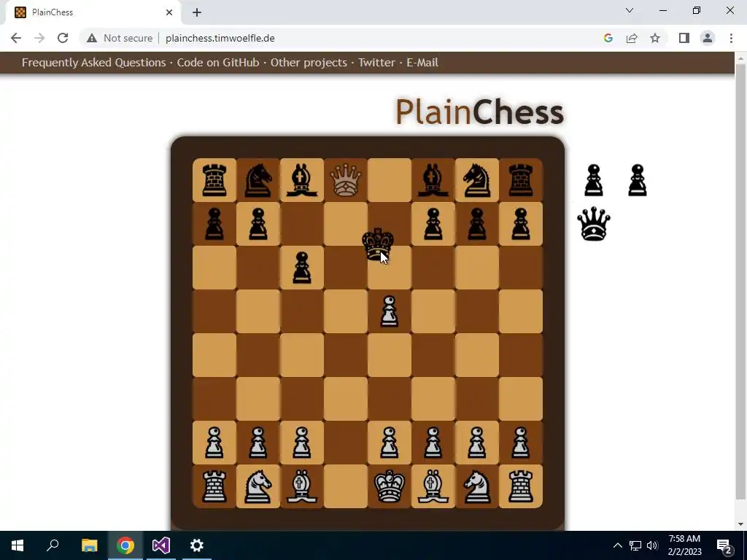The width and height of the screenshot is (747, 560).
Task: Select the white pawn on e5
Action: [x=390, y=311]
